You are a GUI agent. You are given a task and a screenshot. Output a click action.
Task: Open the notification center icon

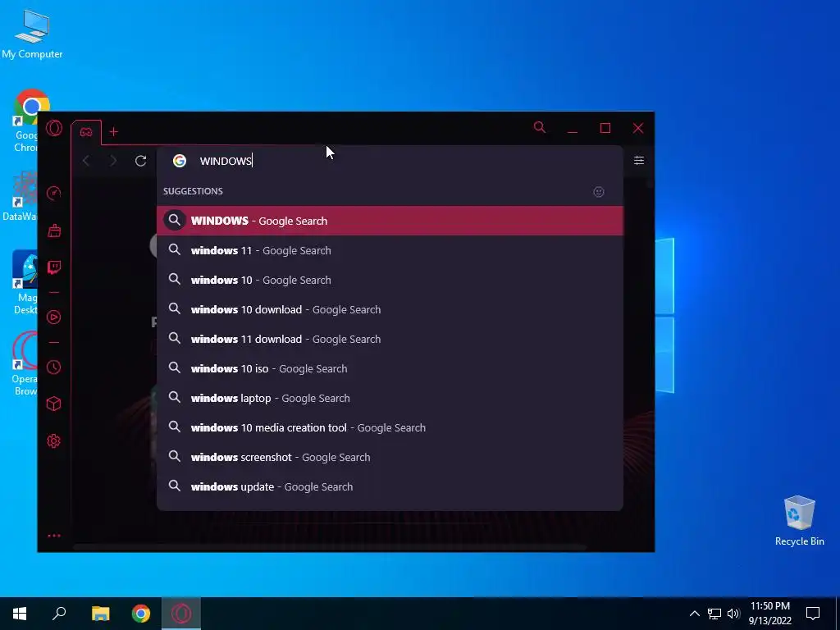(813, 614)
